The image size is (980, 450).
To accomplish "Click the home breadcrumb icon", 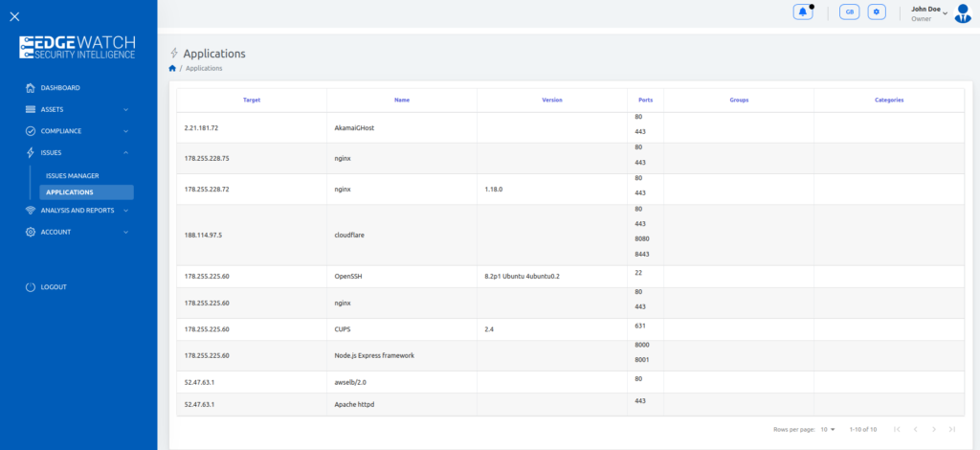I will [172, 69].
